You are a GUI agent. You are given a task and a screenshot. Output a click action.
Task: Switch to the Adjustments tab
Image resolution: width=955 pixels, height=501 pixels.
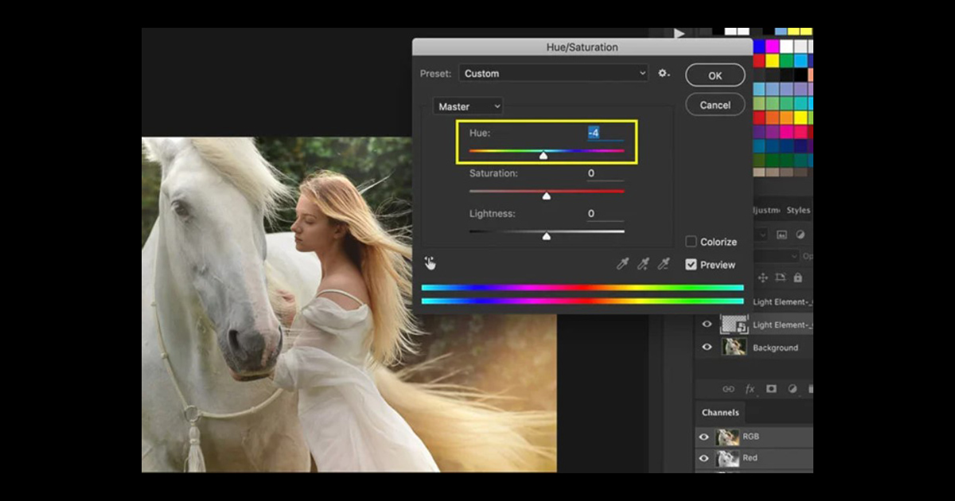766,210
